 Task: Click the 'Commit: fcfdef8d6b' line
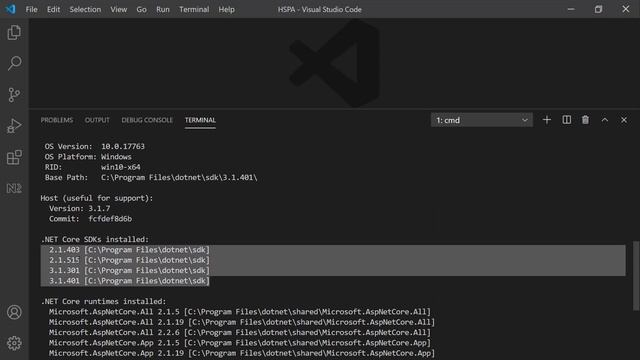[x=90, y=219]
